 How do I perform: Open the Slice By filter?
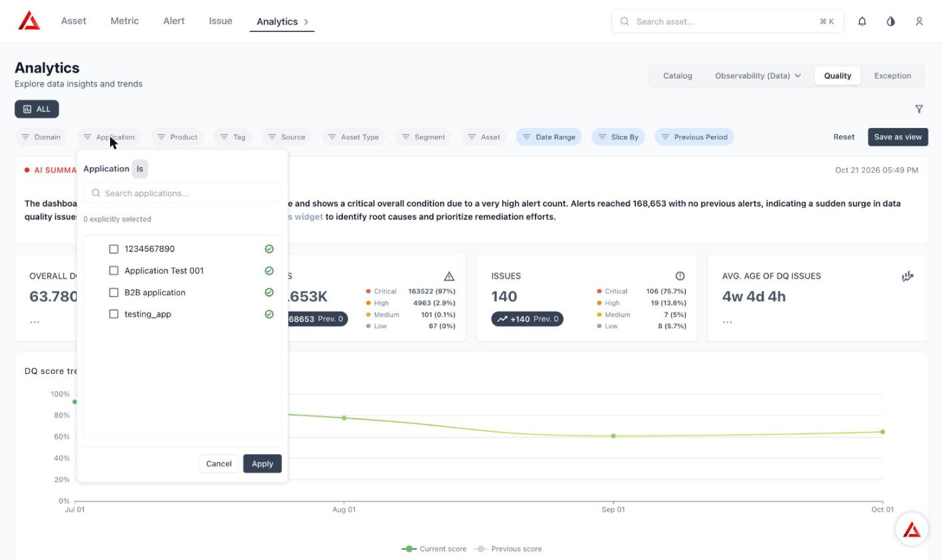(x=618, y=137)
